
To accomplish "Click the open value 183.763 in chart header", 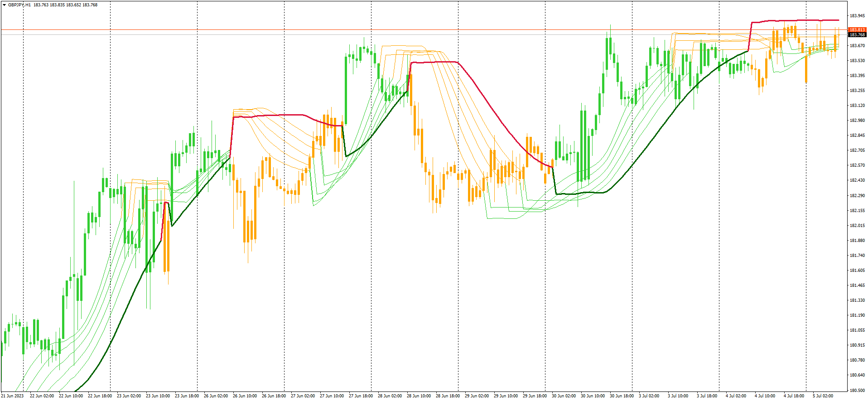I will (41, 5).
